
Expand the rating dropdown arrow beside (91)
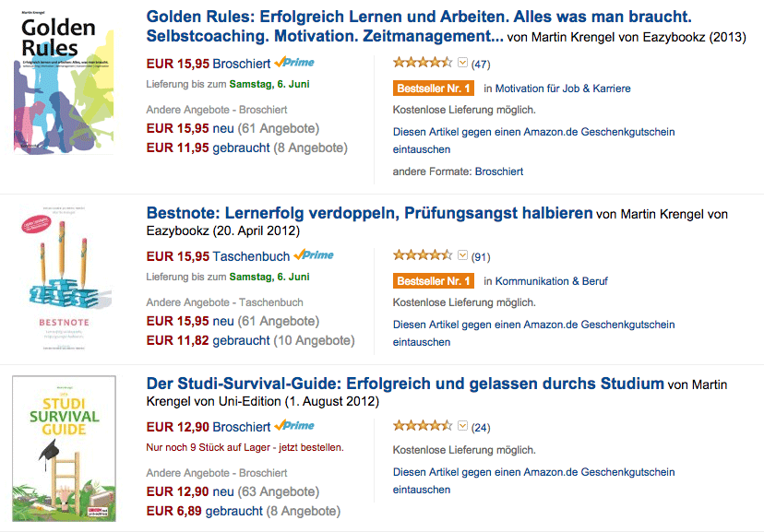[x=463, y=255]
